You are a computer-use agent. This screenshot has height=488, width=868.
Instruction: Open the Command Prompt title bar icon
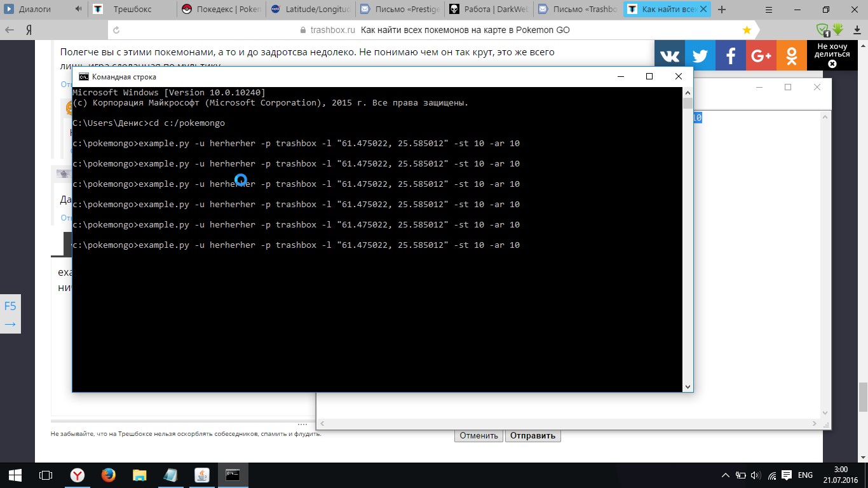tap(83, 77)
